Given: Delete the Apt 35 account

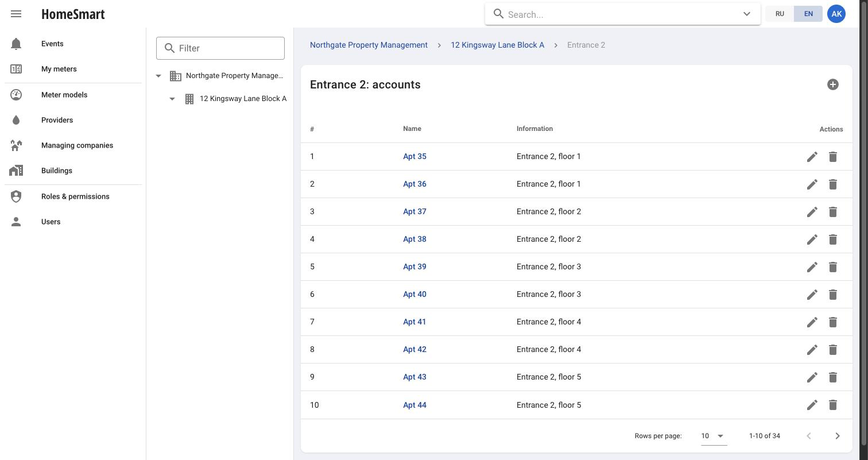Looking at the screenshot, I should (833, 157).
